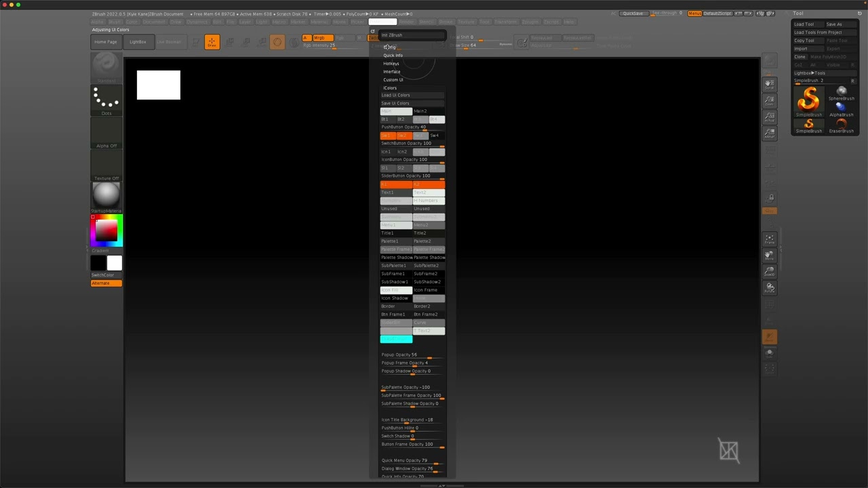Adjust the SimpleBrush tool index slider
This screenshot has height=488, width=868.
tap(821, 81)
